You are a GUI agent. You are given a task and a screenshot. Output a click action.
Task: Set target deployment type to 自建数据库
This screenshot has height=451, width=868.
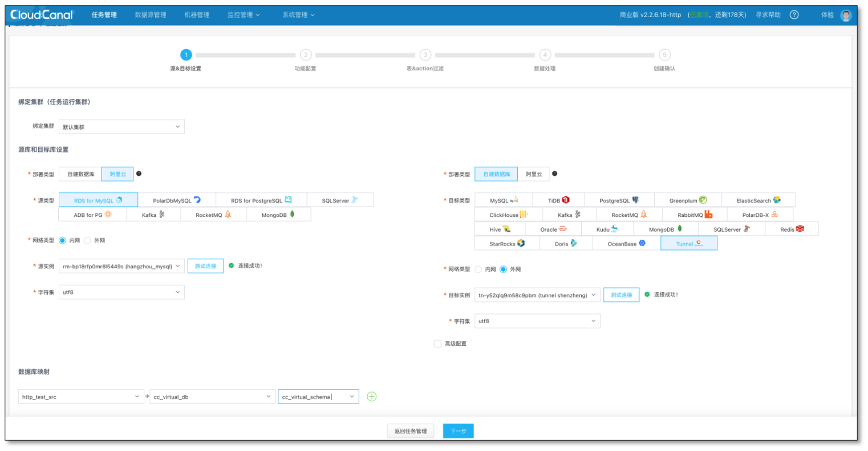point(496,174)
